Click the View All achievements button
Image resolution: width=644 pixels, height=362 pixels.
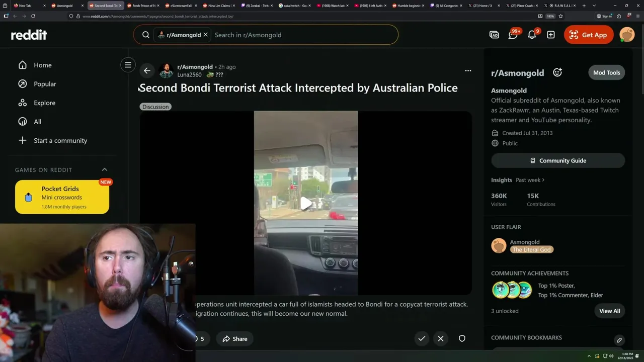click(x=609, y=311)
